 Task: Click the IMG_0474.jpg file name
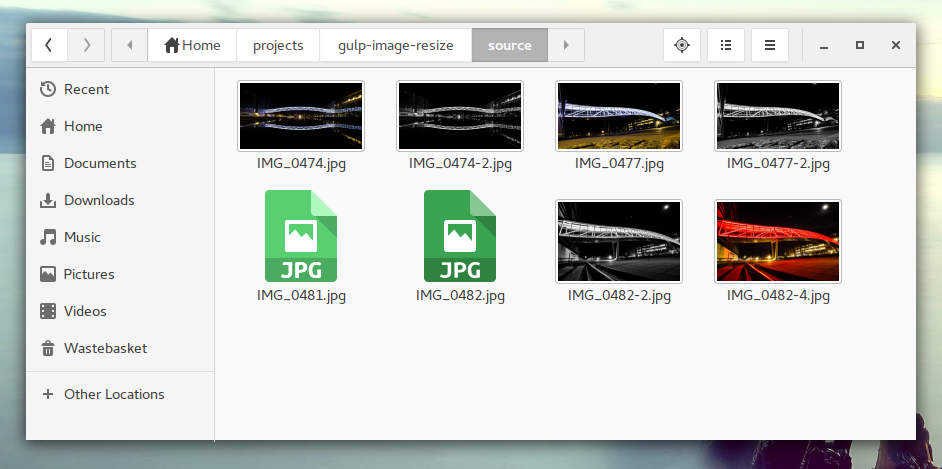[x=301, y=164]
